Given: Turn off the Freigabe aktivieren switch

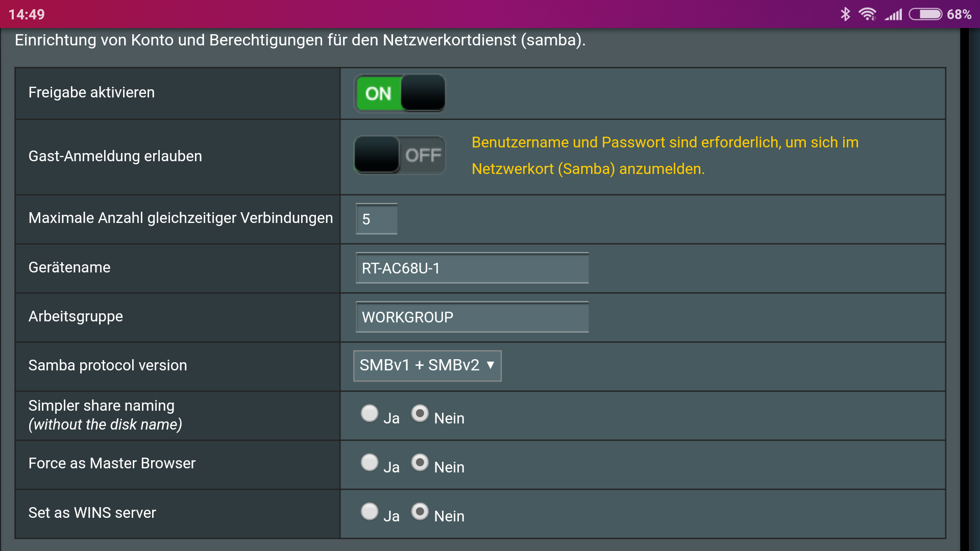Looking at the screenshot, I should tap(400, 93).
